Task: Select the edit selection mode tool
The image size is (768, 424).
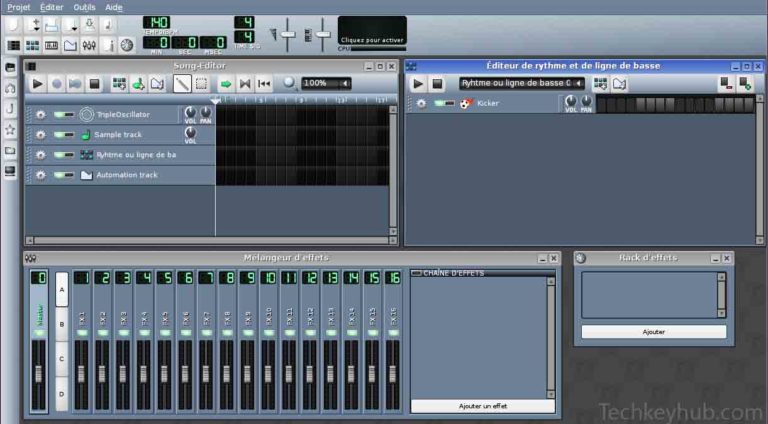Action: 201,84
